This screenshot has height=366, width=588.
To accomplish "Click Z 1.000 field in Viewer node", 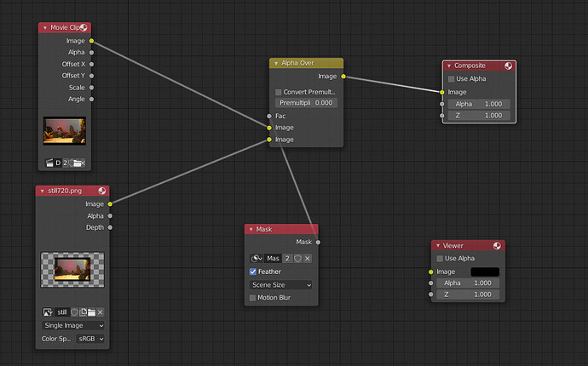I will pos(468,295).
